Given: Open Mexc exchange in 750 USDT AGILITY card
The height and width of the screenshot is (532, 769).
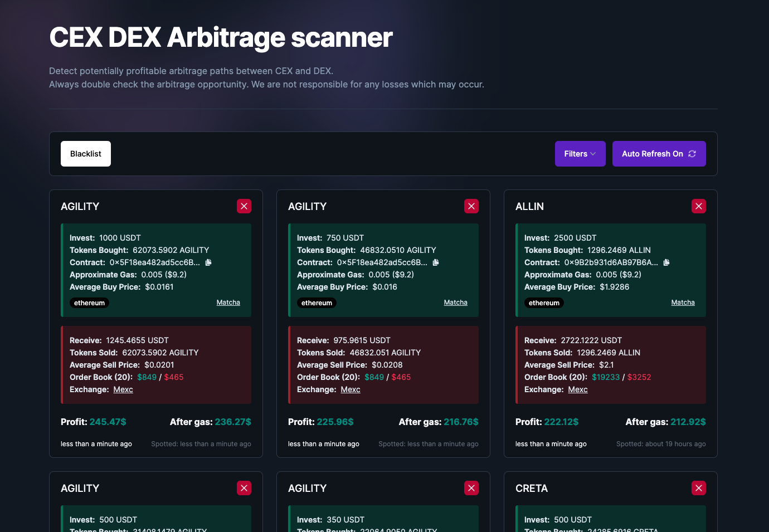Looking at the screenshot, I should click(351, 389).
